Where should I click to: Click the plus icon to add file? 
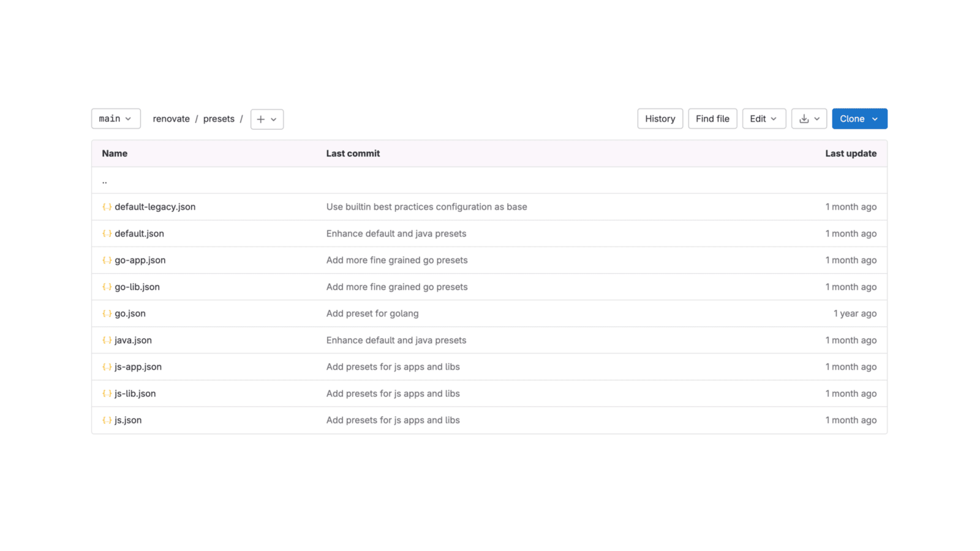click(x=267, y=119)
